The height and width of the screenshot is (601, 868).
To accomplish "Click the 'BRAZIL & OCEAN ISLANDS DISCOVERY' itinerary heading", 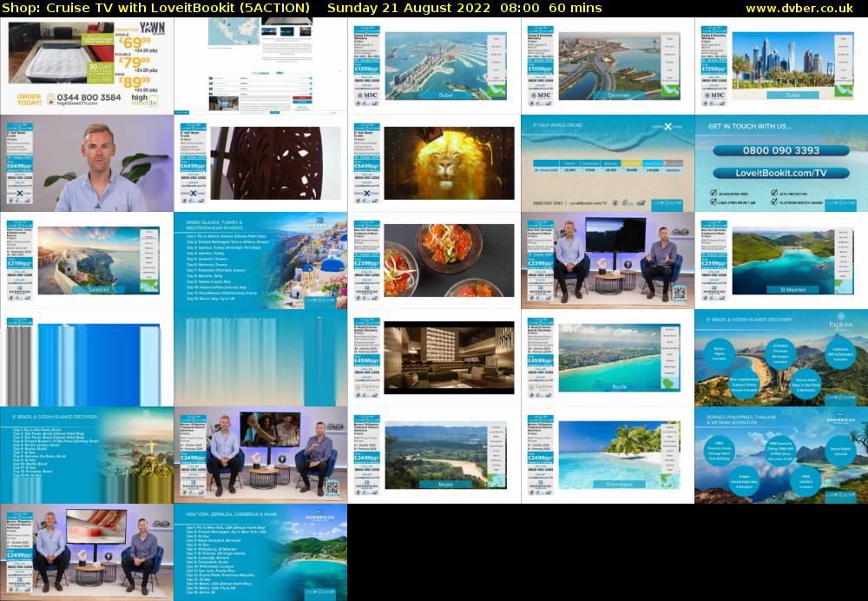I will click(55, 417).
